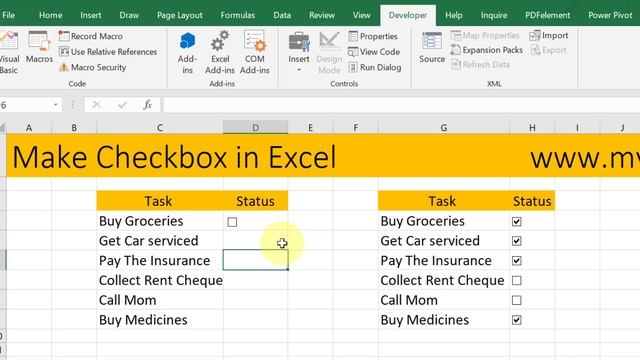Click left table 'Buy Medicines' cell
This screenshot has width=640, height=360.
click(x=160, y=320)
